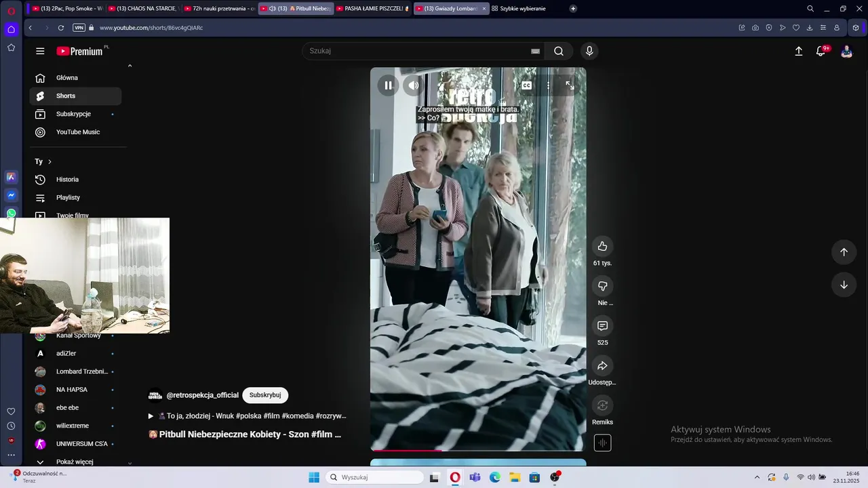Click the YouTube search magnifier button

click(559, 51)
